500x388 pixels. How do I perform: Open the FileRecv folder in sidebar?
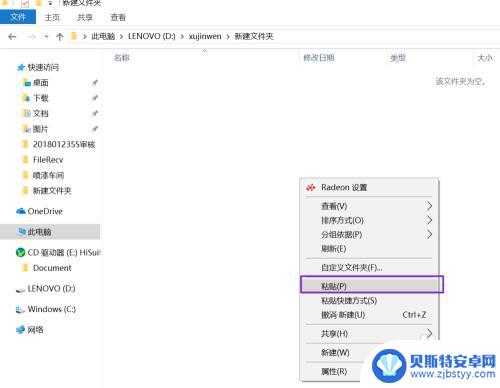[x=48, y=160]
